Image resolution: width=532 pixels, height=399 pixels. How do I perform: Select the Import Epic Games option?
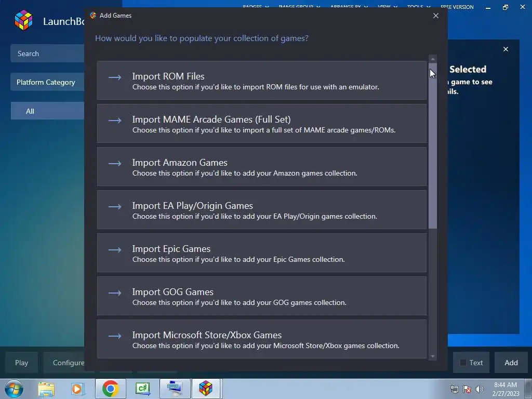(x=262, y=253)
